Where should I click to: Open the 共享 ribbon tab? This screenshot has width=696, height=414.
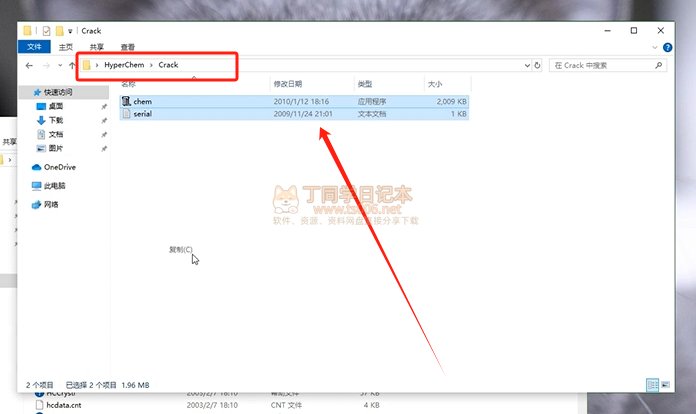[96, 47]
